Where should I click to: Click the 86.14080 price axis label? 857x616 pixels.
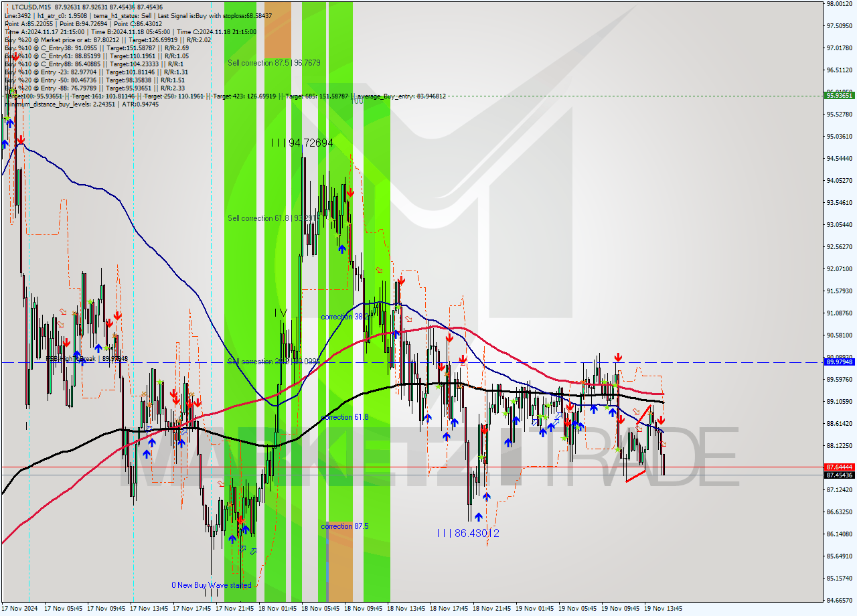coord(839,534)
